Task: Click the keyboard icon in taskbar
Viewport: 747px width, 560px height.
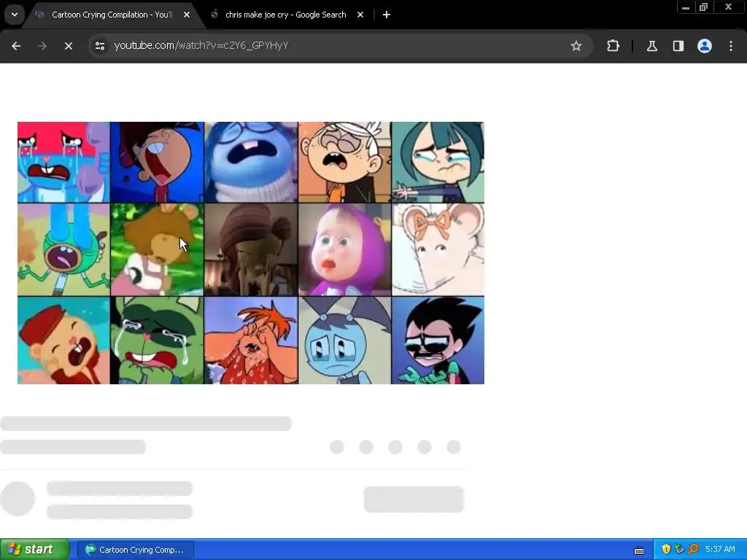Action: pyautogui.click(x=639, y=550)
